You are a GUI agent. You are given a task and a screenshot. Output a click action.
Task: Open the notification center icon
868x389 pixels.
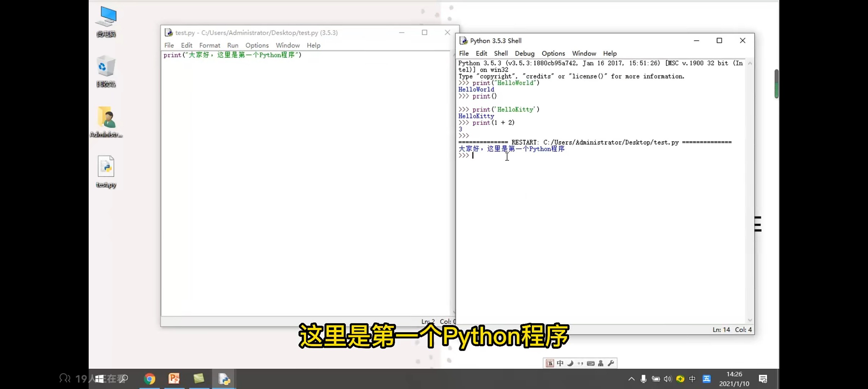tap(763, 379)
